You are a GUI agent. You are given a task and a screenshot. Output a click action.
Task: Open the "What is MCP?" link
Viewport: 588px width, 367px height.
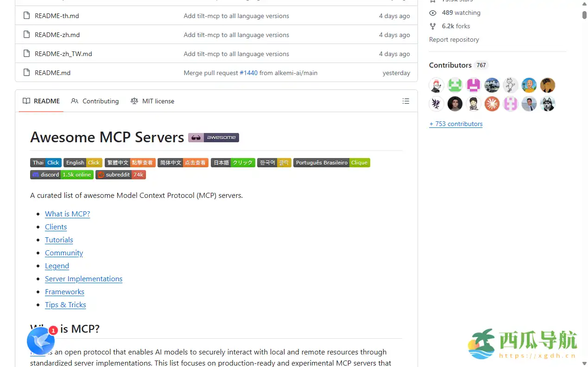pyautogui.click(x=67, y=214)
